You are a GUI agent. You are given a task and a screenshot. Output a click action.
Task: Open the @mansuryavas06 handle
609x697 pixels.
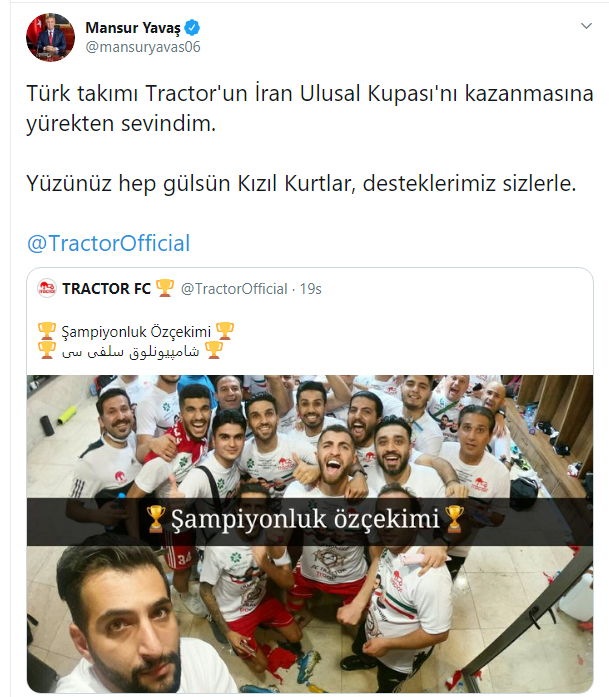[x=143, y=47]
